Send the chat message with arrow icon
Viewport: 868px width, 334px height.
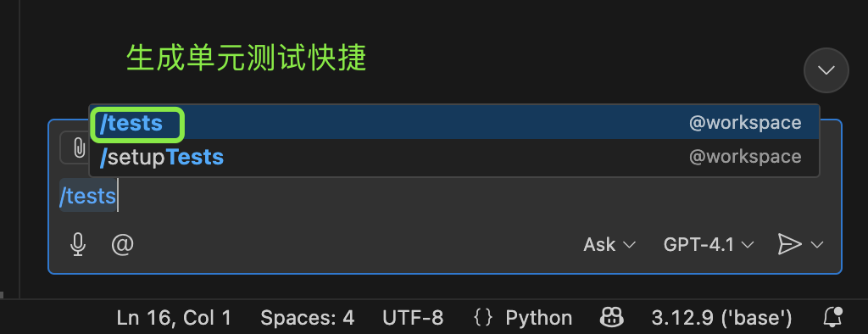(x=789, y=244)
